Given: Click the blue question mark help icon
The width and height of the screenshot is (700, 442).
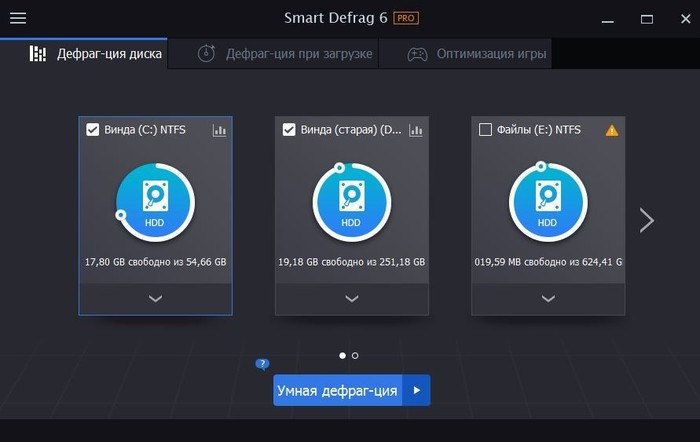Looking at the screenshot, I should pos(262,364).
